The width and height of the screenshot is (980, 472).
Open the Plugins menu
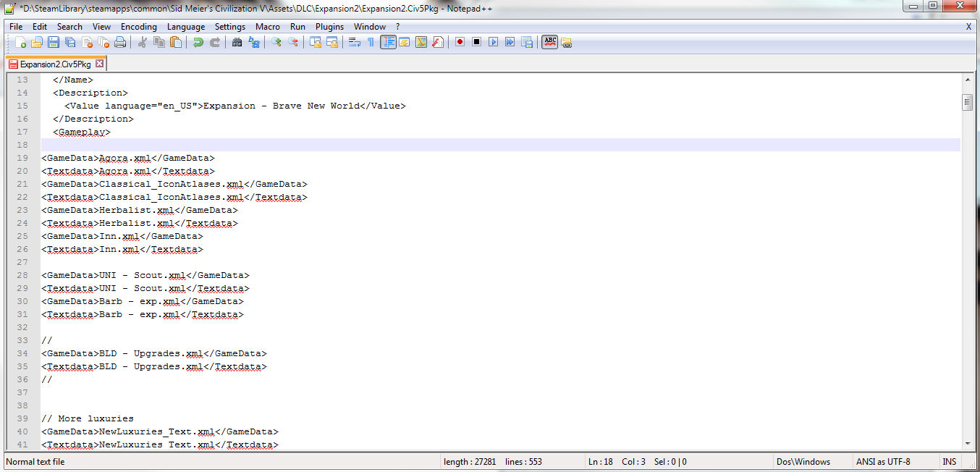330,27
